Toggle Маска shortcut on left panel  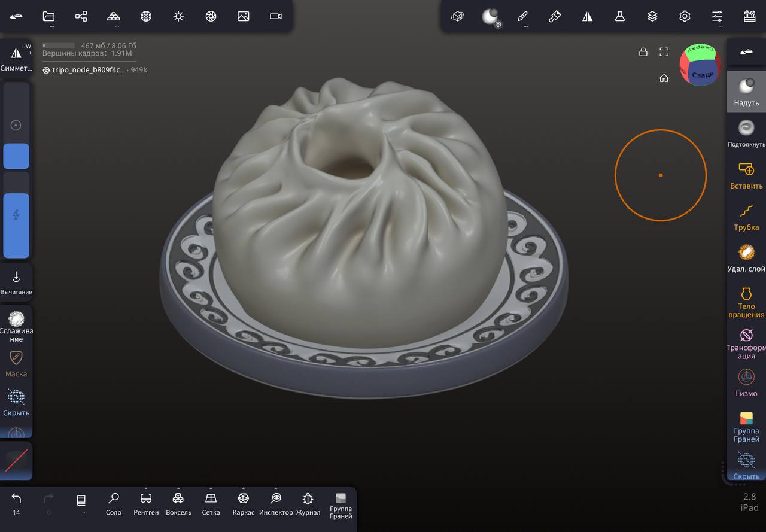coord(16,364)
